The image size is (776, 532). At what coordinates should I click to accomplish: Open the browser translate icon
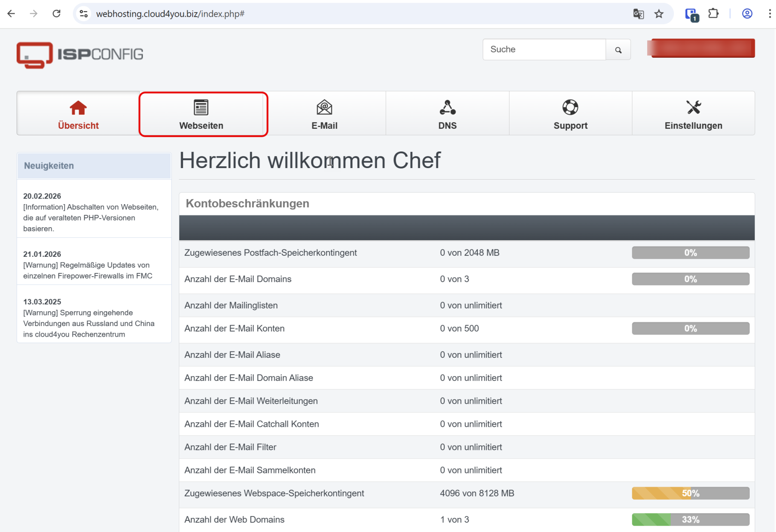[638, 14]
